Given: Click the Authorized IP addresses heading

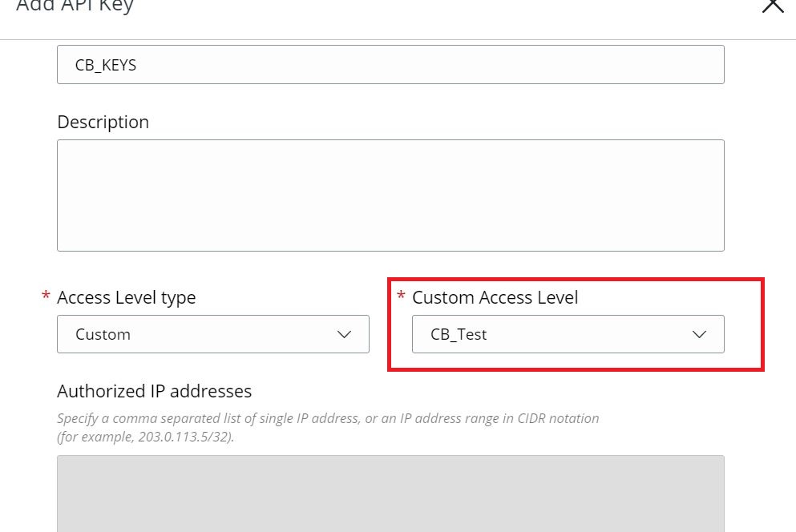Looking at the screenshot, I should 154,391.
